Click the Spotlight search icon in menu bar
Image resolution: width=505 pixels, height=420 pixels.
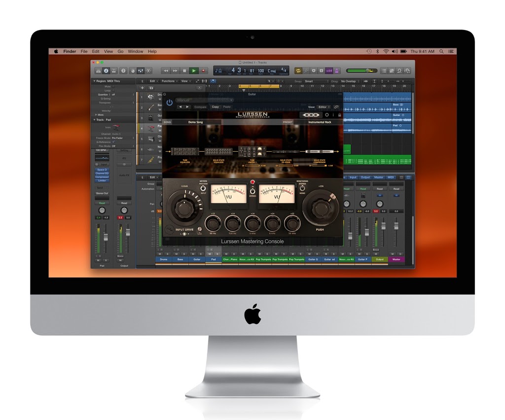[441, 51]
